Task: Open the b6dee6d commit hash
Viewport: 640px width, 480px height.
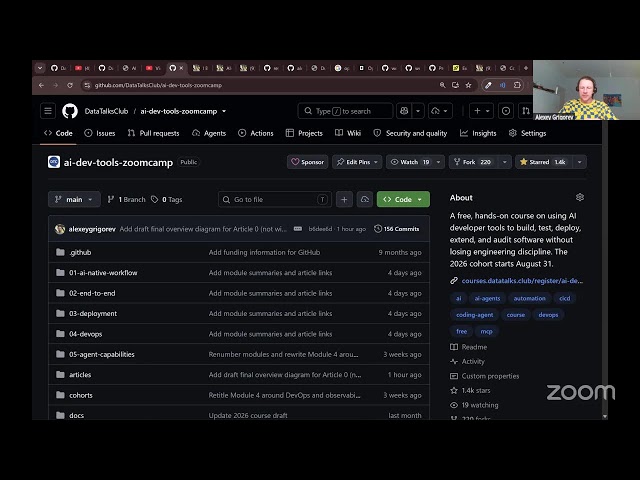Action: [320, 229]
